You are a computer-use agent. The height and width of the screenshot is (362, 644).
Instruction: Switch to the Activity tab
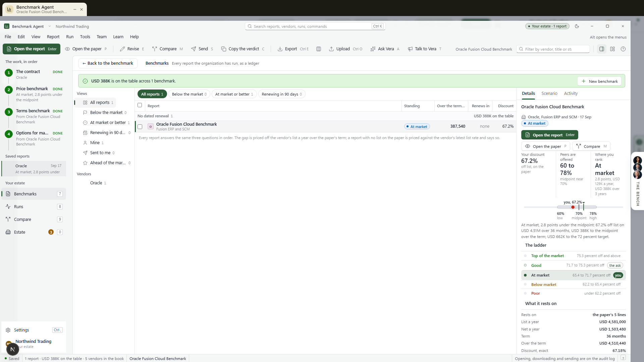[x=571, y=94]
